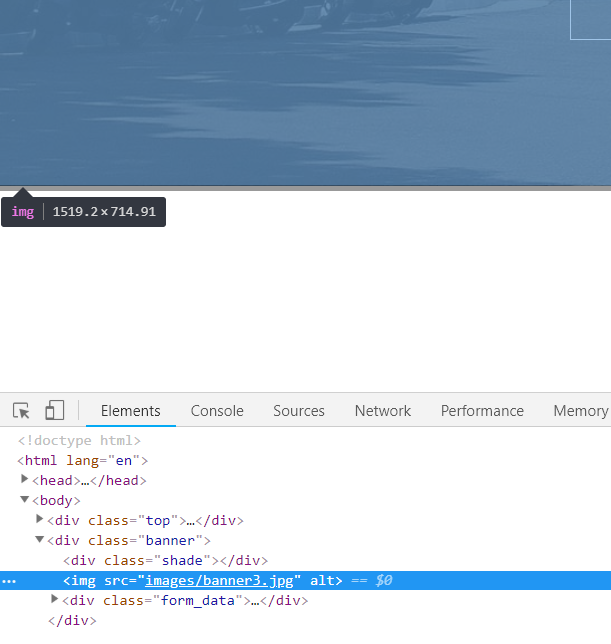The width and height of the screenshot is (611, 644).
Task: Select the closing </div> row
Action: tap(72, 621)
